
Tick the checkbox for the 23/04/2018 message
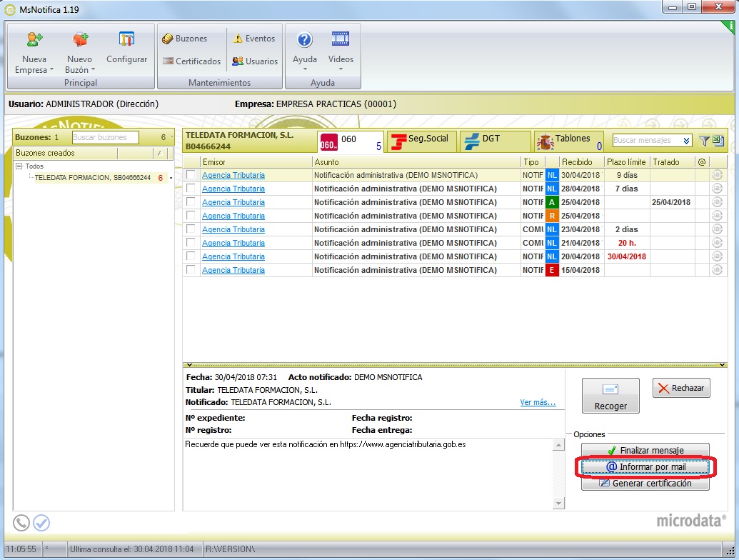tap(191, 229)
